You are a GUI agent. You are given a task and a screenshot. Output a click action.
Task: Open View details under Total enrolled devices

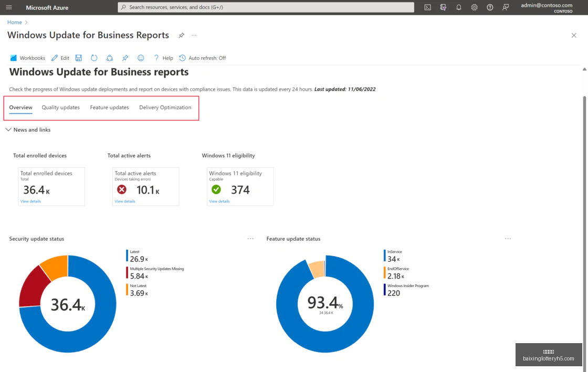coord(30,201)
